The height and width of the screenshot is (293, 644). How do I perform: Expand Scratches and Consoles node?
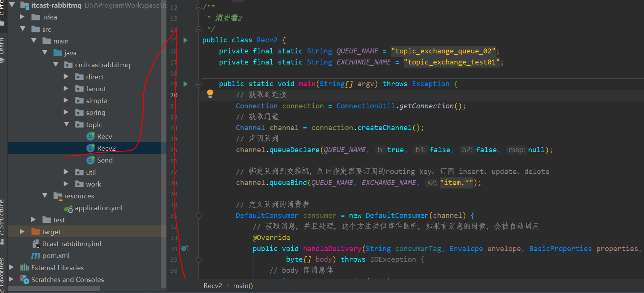point(11,279)
